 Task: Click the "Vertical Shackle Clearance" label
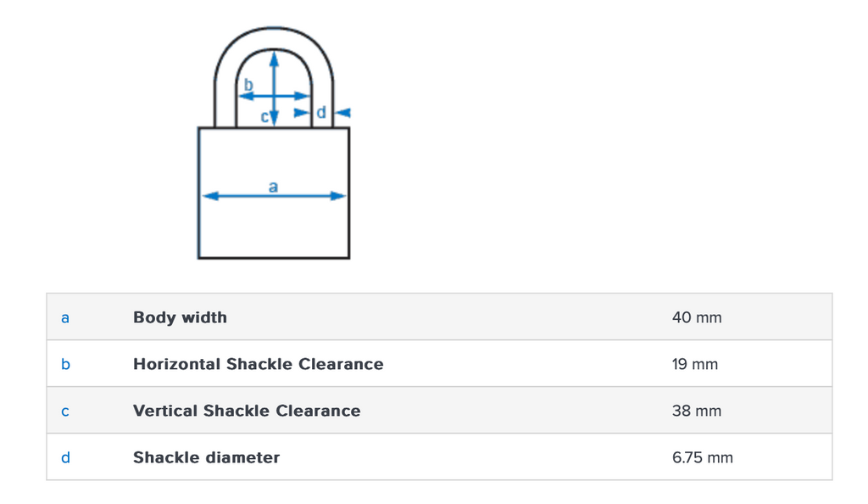247,411
